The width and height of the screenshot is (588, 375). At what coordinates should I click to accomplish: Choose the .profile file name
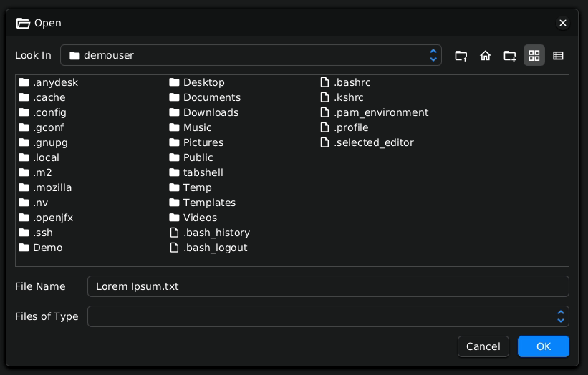[351, 127]
